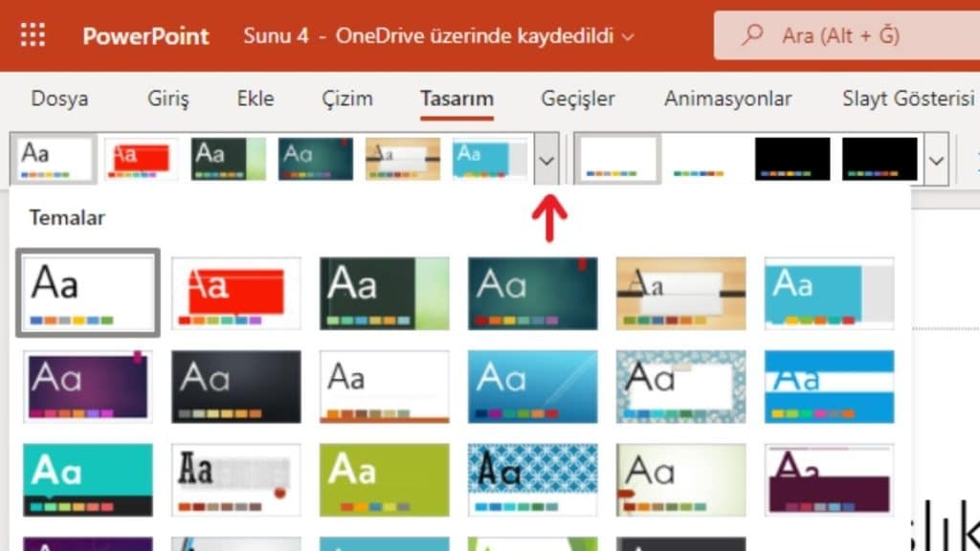This screenshot has width=980, height=551.
Task: Open the Slayt Gösterisi tab
Action: pos(908,99)
